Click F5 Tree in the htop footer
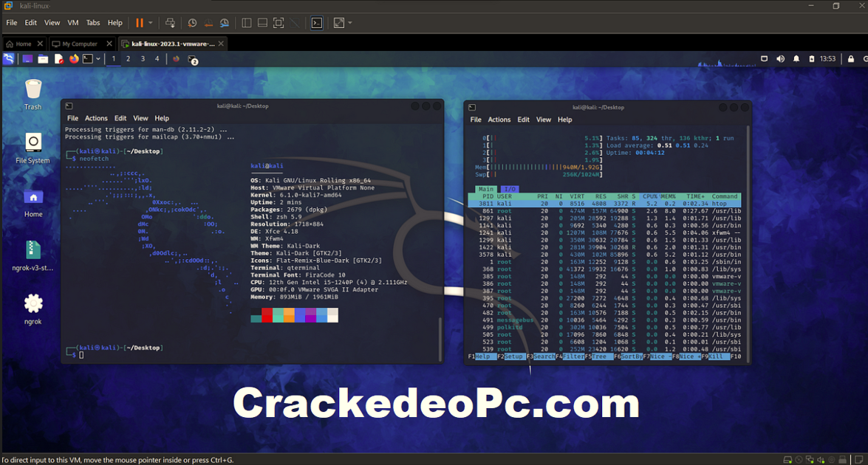The image size is (868, 465). click(x=599, y=356)
